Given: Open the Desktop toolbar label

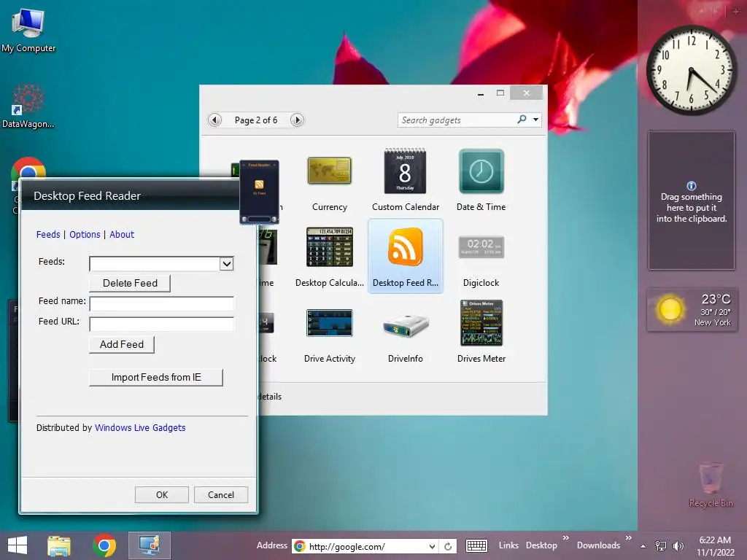Looking at the screenshot, I should pos(541,545).
